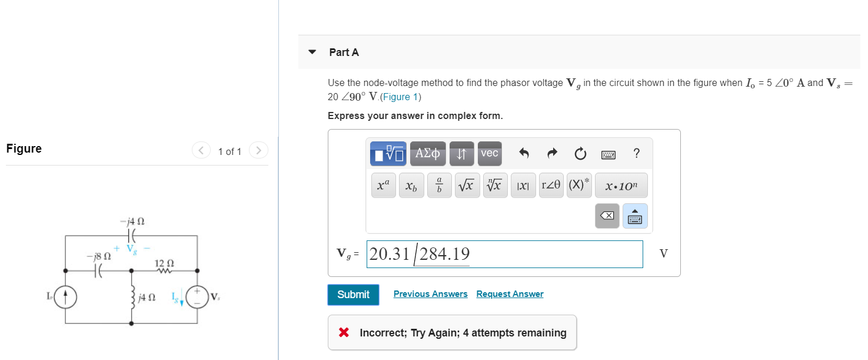This screenshot has height=360, width=868.
Task: View Previous Answers for this problem
Action: click(430, 293)
